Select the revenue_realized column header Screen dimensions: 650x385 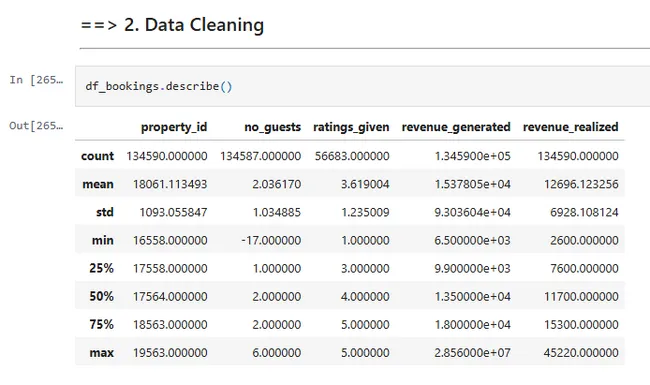pos(570,127)
